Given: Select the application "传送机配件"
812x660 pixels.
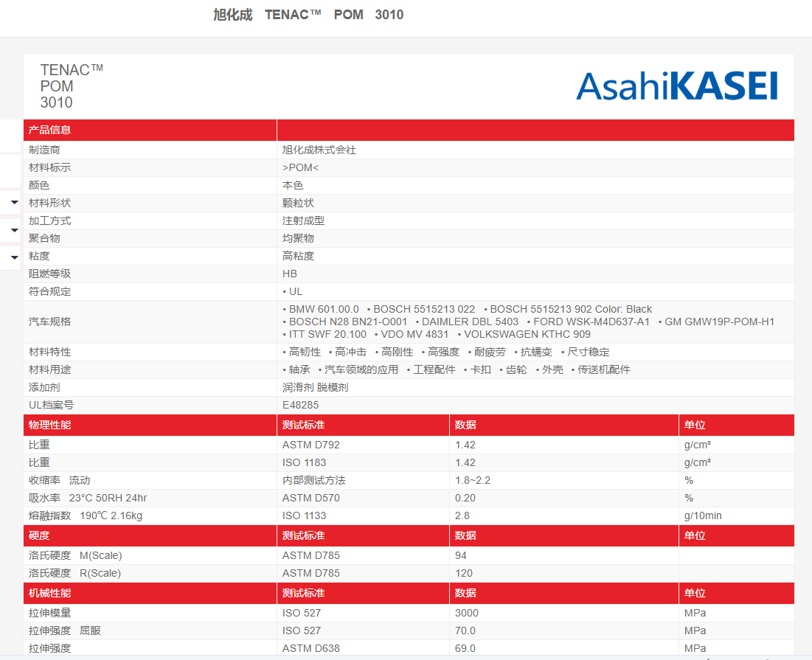Looking at the screenshot, I should [604, 369].
